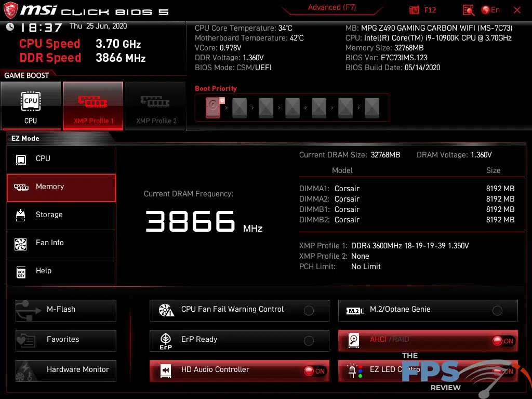Open the Help section
This screenshot has width=532, height=399.
tap(61, 271)
